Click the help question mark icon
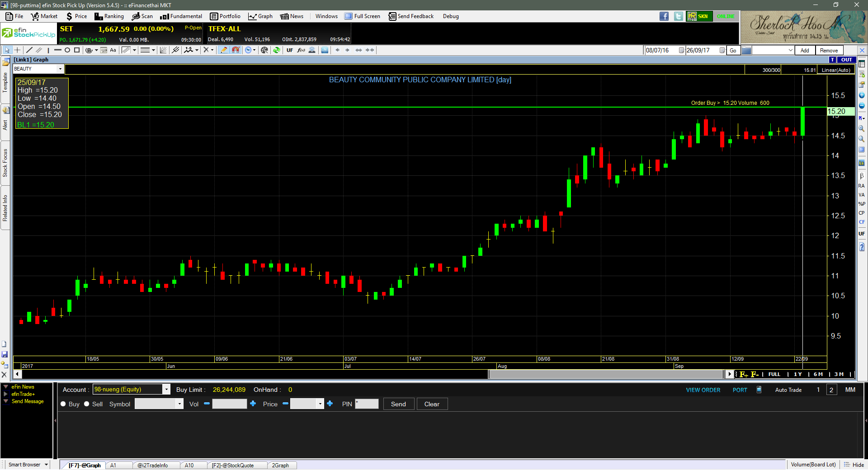Image resolution: width=868 pixels, height=470 pixels. (862, 247)
